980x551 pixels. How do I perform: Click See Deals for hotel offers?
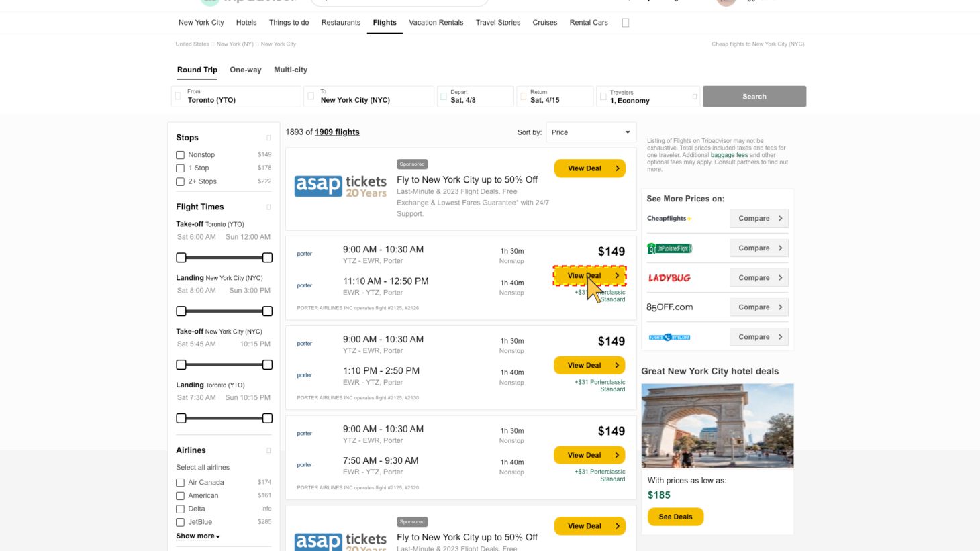(675, 517)
